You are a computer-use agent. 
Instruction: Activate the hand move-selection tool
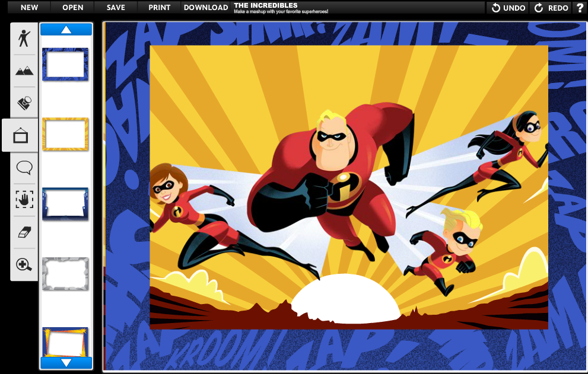point(24,199)
